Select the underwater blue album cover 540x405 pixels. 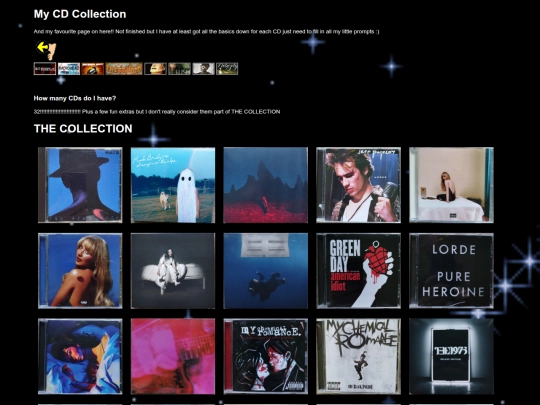(266, 271)
